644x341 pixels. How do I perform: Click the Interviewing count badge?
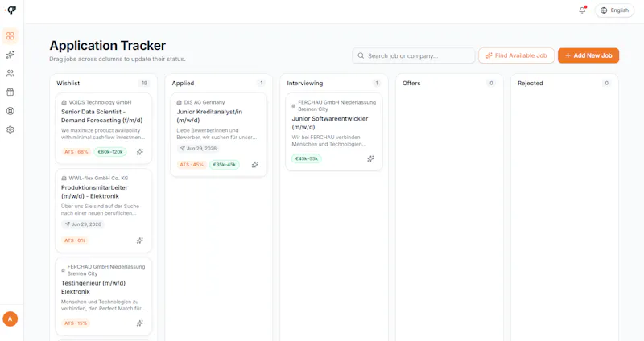click(377, 84)
